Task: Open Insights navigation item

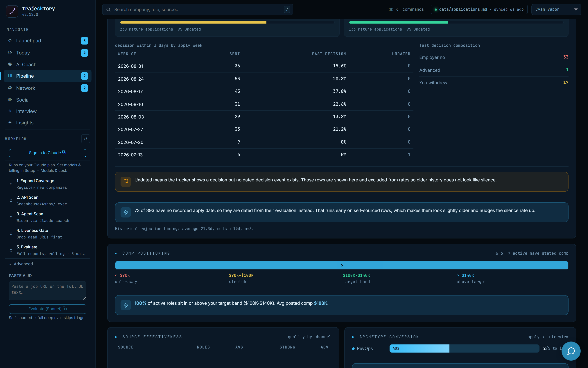Action: pos(47,123)
